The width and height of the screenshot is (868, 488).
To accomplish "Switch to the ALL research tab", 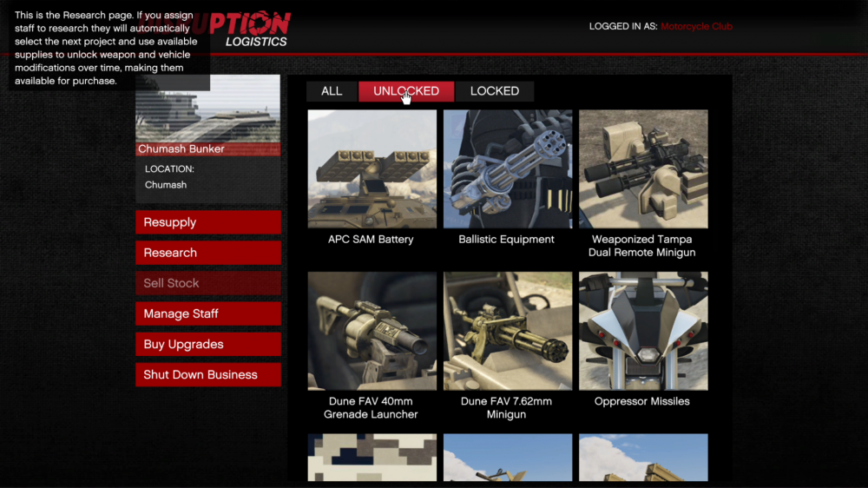I will pyautogui.click(x=332, y=91).
